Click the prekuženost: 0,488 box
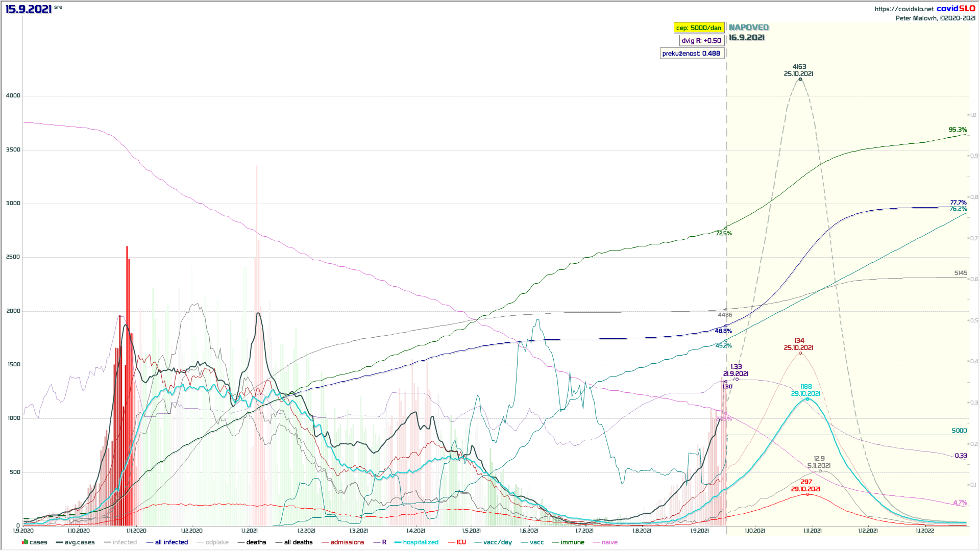 coord(692,54)
